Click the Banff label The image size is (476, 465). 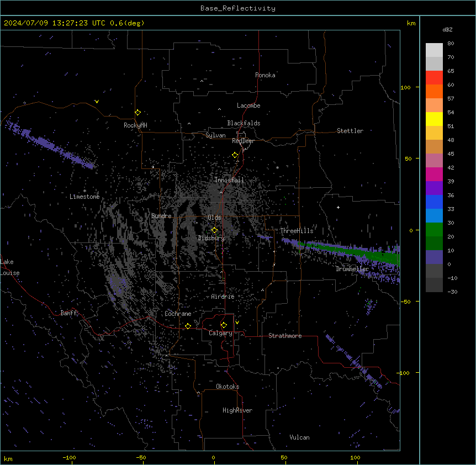point(68,313)
